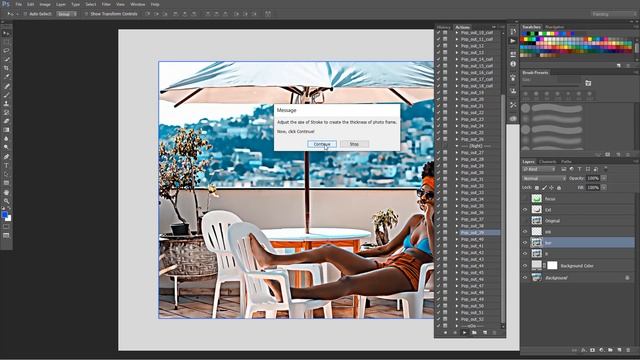This screenshot has height=360, width=640.
Task: Select the Zoom tool
Action: coord(6,201)
